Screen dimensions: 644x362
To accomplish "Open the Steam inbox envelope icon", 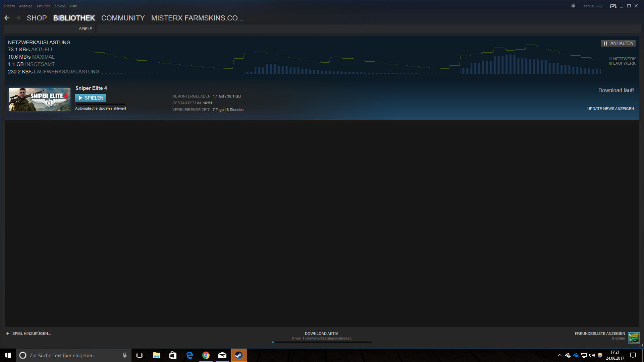I will tap(573, 6).
